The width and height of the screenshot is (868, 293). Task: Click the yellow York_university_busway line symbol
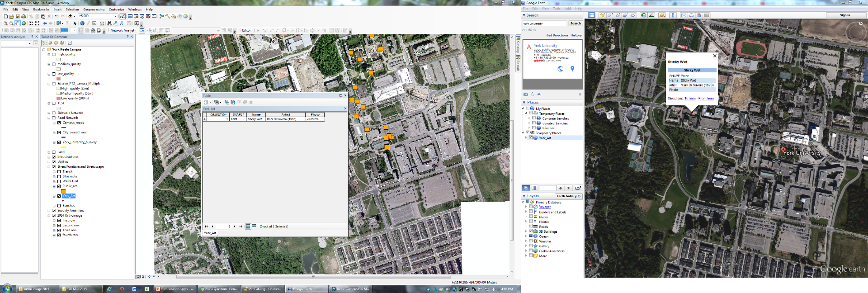[x=63, y=147]
